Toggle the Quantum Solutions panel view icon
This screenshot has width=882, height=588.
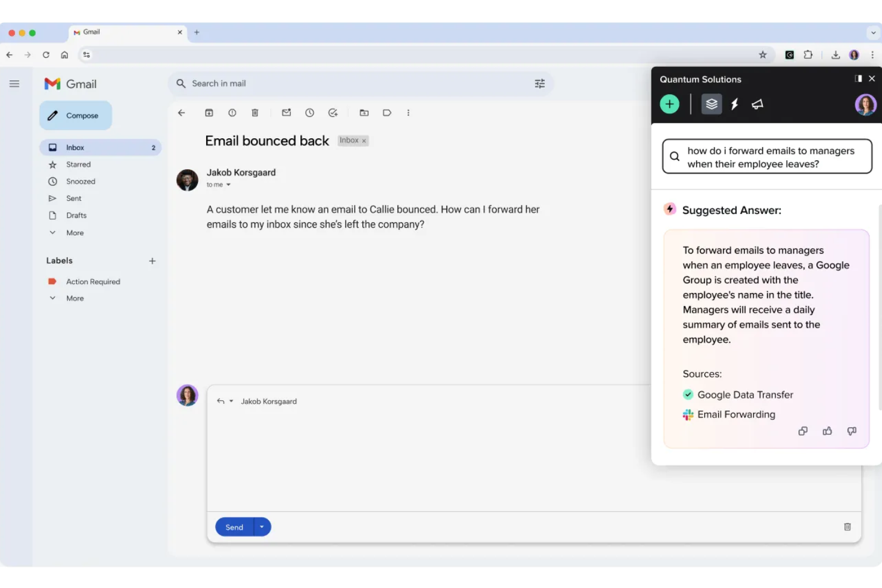click(x=858, y=78)
